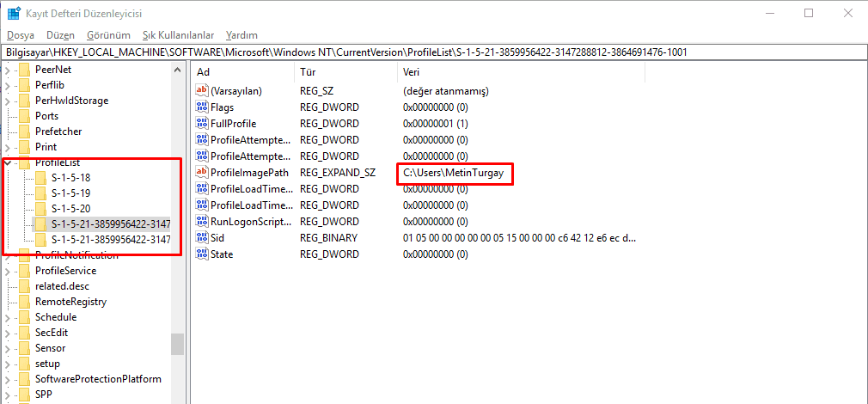The width and height of the screenshot is (868, 404).
Task: Open the Görünüm menu
Action: pyautogui.click(x=108, y=35)
